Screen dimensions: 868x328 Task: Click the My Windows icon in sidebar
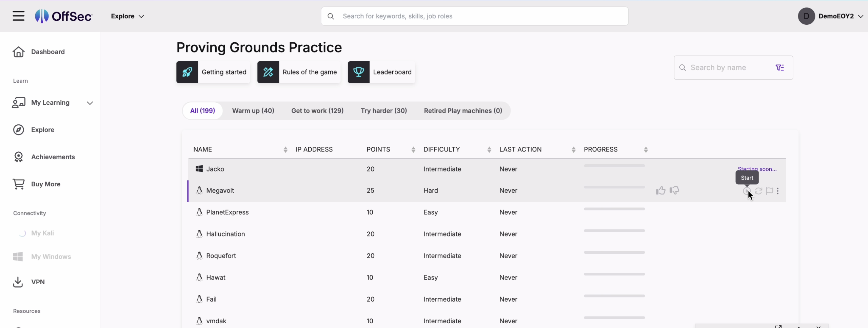pyautogui.click(x=18, y=257)
